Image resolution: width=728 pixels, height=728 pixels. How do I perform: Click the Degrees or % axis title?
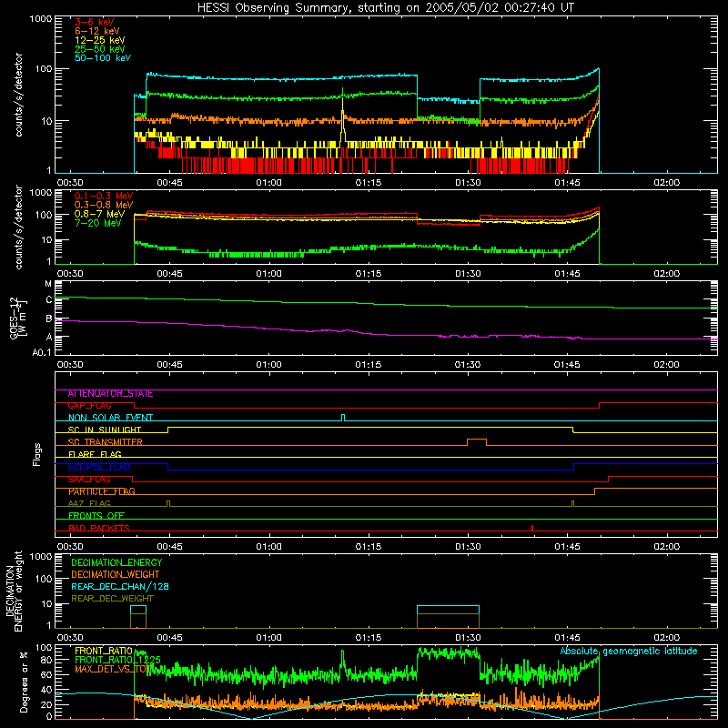pyautogui.click(x=24, y=682)
